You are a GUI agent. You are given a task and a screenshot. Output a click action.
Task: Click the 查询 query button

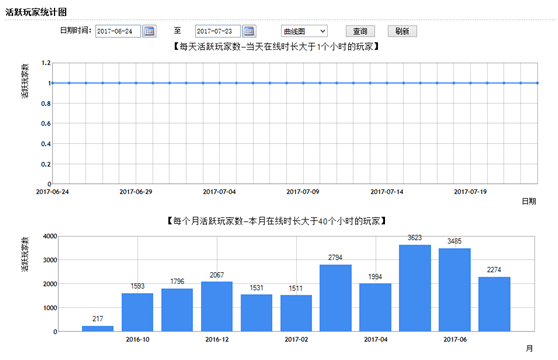(360, 31)
